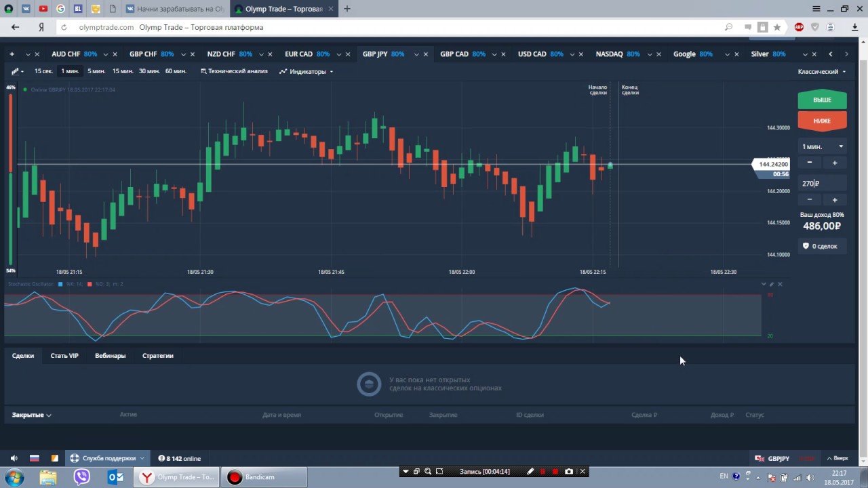Viewport: 868px width, 488px height.
Task: Open Индикаторы dropdown menu
Action: [x=307, y=71]
